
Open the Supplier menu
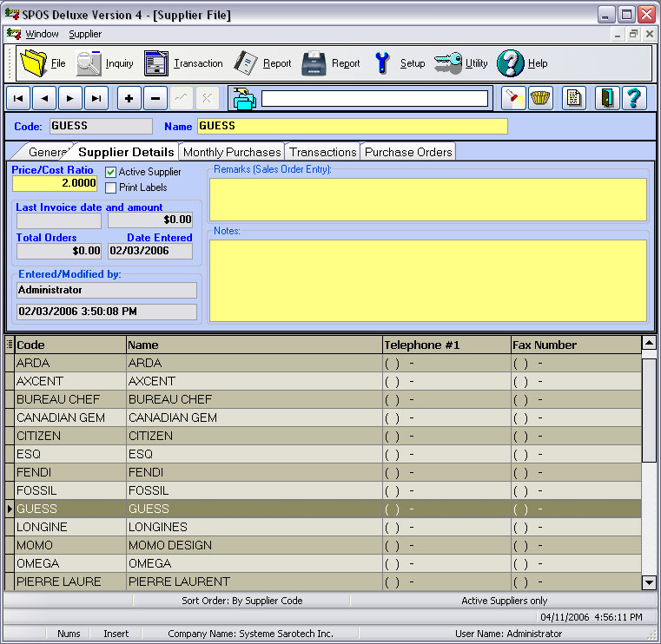pyautogui.click(x=85, y=34)
